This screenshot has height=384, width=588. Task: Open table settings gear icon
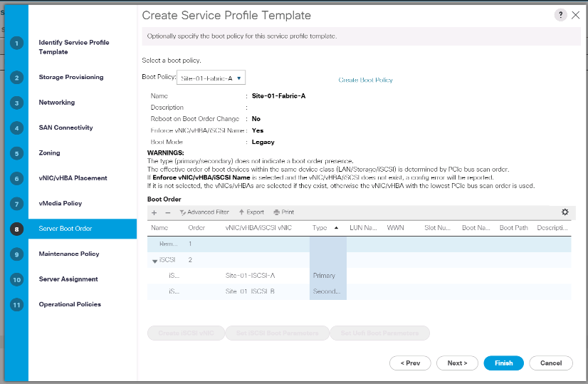pos(565,212)
